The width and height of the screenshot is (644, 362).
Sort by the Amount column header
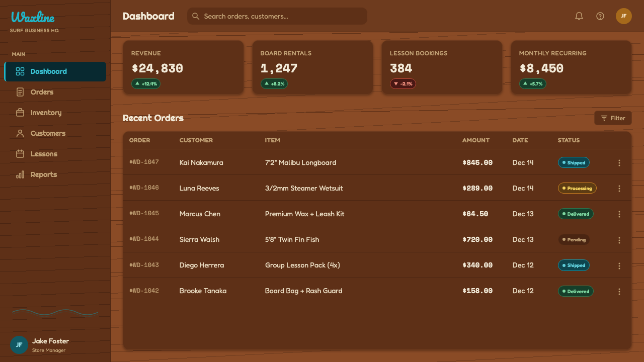pos(476,140)
